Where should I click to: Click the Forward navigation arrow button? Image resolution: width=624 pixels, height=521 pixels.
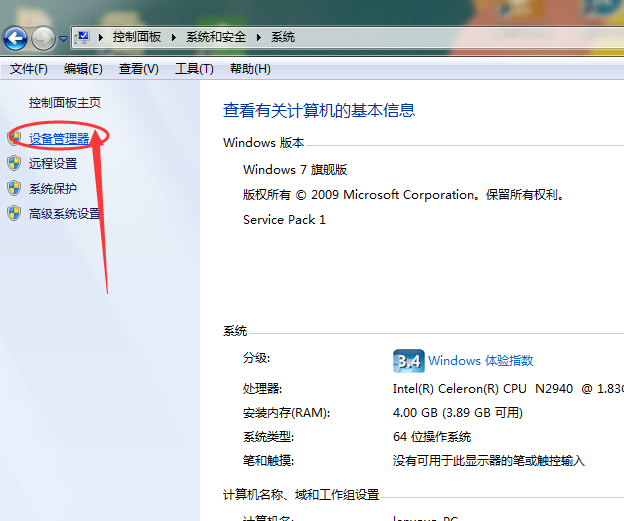point(43,39)
